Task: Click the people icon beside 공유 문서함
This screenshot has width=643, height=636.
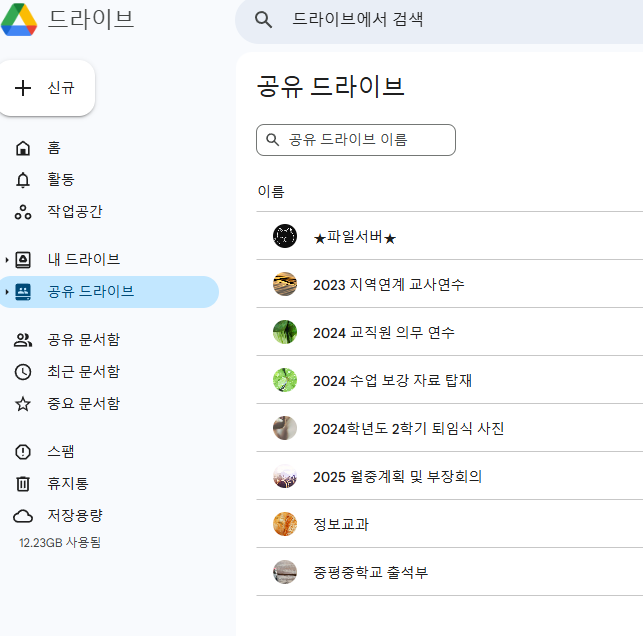Action: coord(23,340)
